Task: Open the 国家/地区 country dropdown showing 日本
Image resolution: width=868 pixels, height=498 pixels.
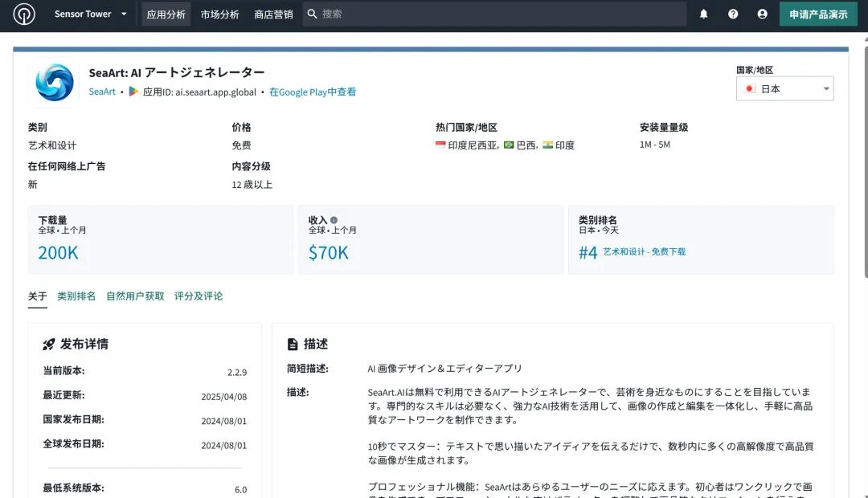Action: pyautogui.click(x=784, y=88)
